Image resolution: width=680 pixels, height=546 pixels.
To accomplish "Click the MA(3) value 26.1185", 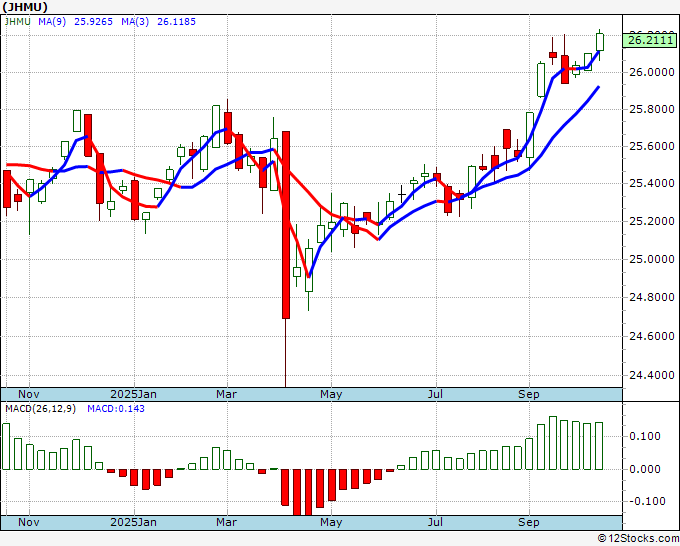I will click(x=176, y=22).
